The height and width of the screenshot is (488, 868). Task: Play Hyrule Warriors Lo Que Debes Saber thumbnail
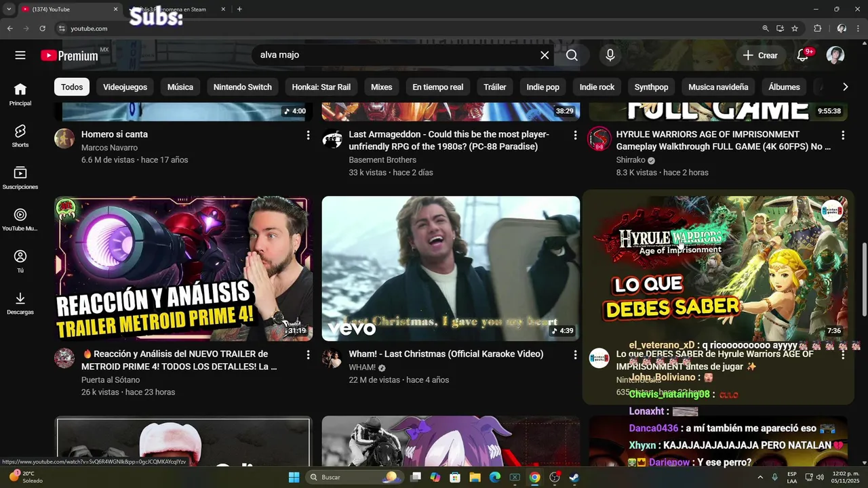[718, 268]
